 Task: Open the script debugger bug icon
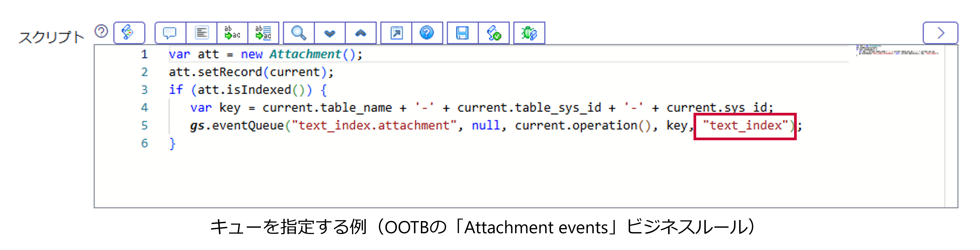(529, 33)
